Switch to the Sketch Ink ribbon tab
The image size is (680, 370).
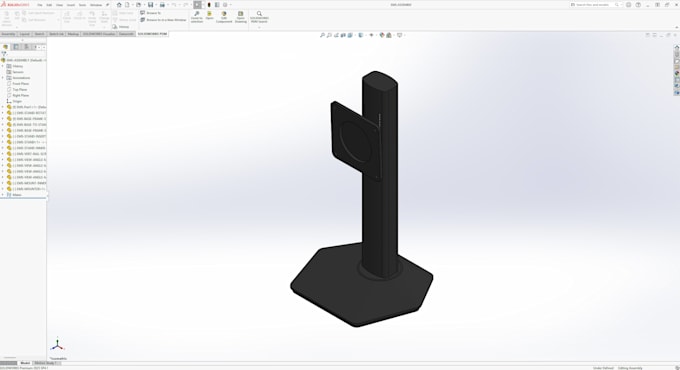56,34
